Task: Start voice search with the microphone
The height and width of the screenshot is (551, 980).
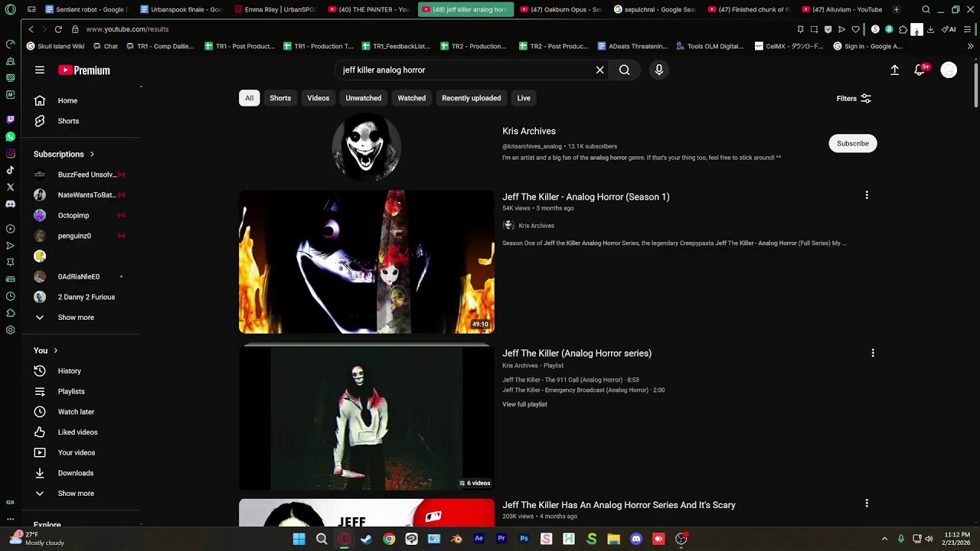Action: (659, 70)
